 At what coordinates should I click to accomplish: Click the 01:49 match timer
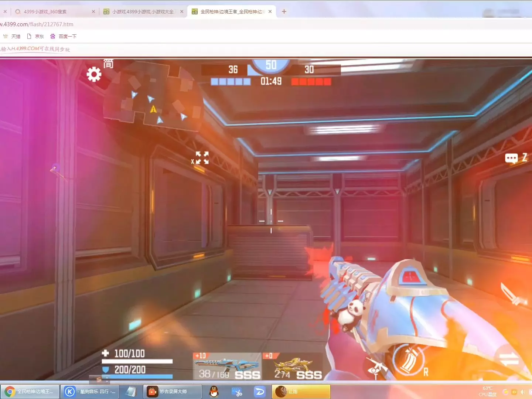tap(271, 81)
